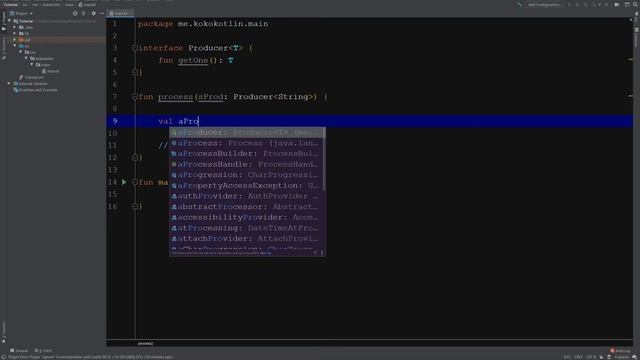Open TODO tool window button
640x360 pixels.
[x=43, y=350]
